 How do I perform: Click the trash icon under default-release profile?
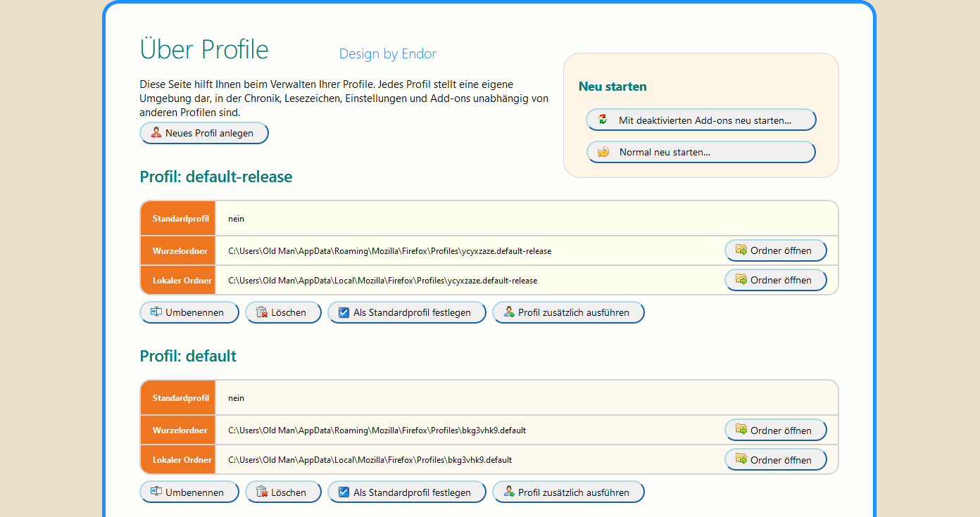(x=262, y=312)
